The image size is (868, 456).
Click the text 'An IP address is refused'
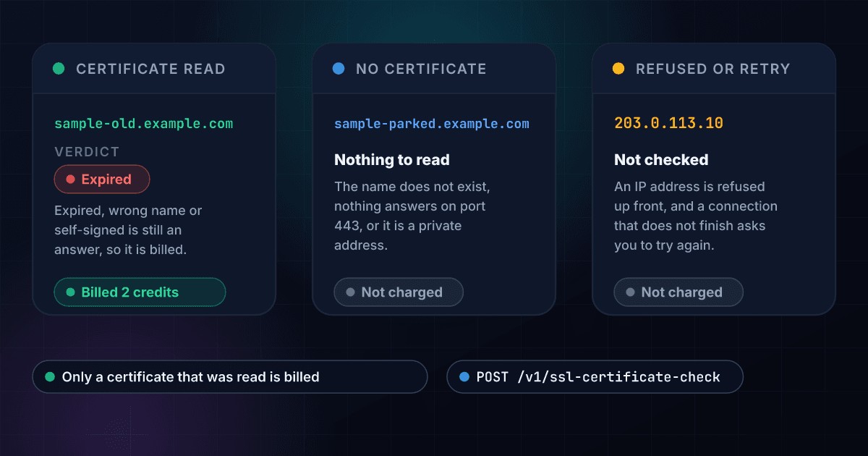coord(689,187)
